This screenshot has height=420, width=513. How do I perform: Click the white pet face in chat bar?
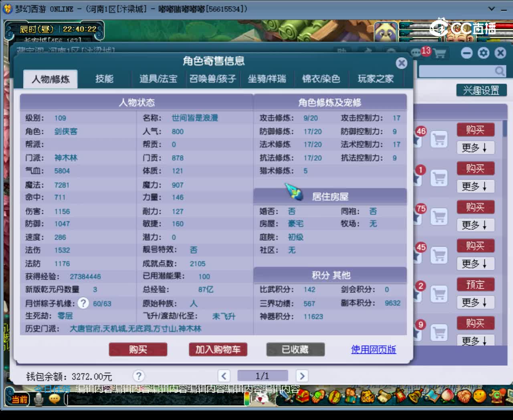click(261, 398)
